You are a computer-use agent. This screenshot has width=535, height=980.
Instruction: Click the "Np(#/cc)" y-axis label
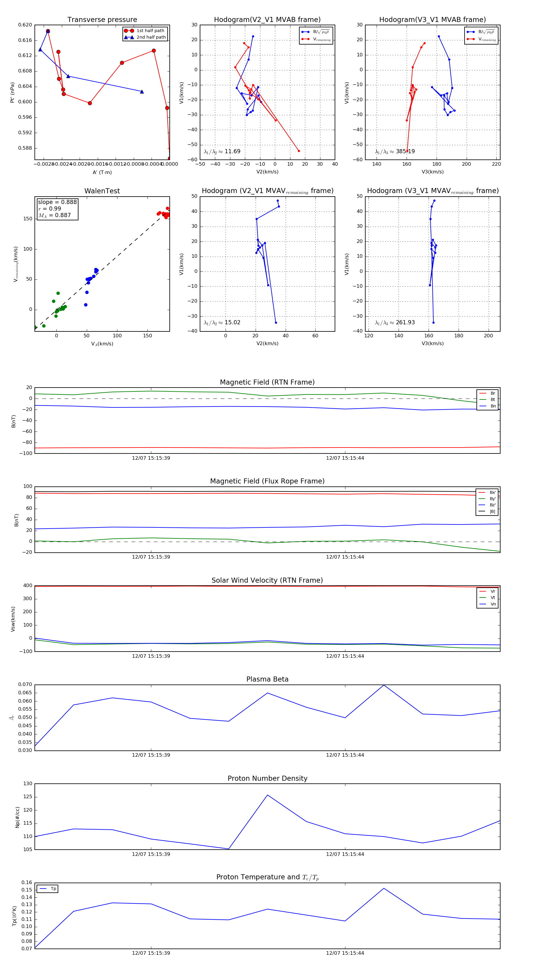click(x=17, y=817)
